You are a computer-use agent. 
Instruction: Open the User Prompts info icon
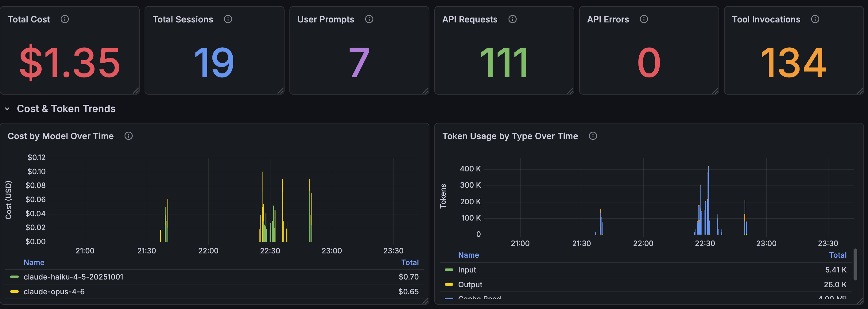[369, 19]
